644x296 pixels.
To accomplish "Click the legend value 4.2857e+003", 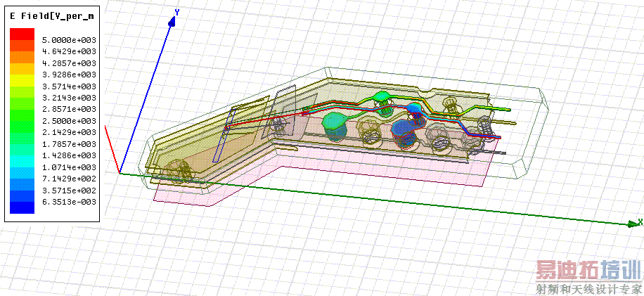I will (x=69, y=63).
